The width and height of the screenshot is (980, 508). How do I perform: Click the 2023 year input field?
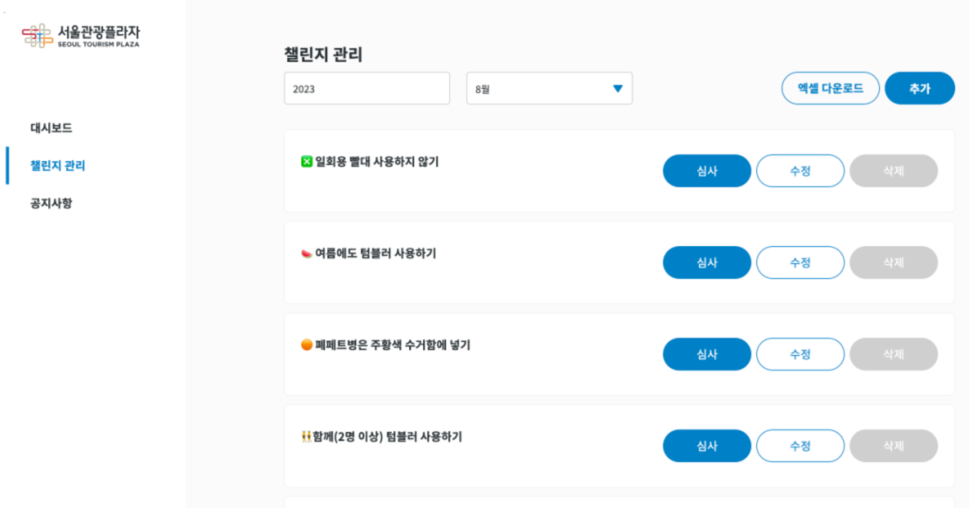pos(367,89)
